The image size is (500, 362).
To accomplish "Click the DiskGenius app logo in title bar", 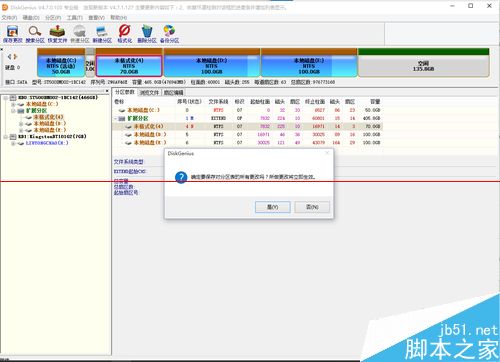I will 5,7.
